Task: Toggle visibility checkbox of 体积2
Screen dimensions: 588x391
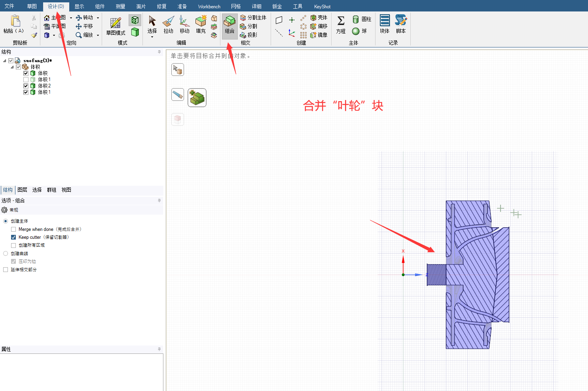Action: coord(26,86)
